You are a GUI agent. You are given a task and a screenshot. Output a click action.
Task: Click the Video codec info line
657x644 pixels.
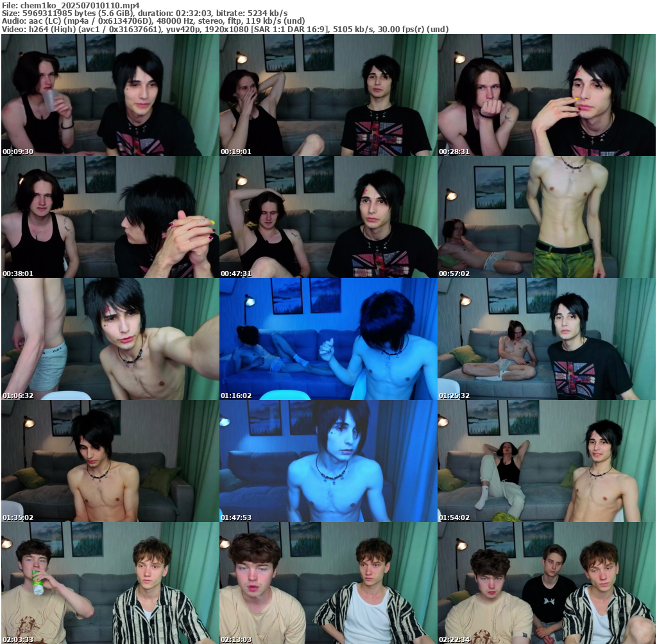pos(225,30)
